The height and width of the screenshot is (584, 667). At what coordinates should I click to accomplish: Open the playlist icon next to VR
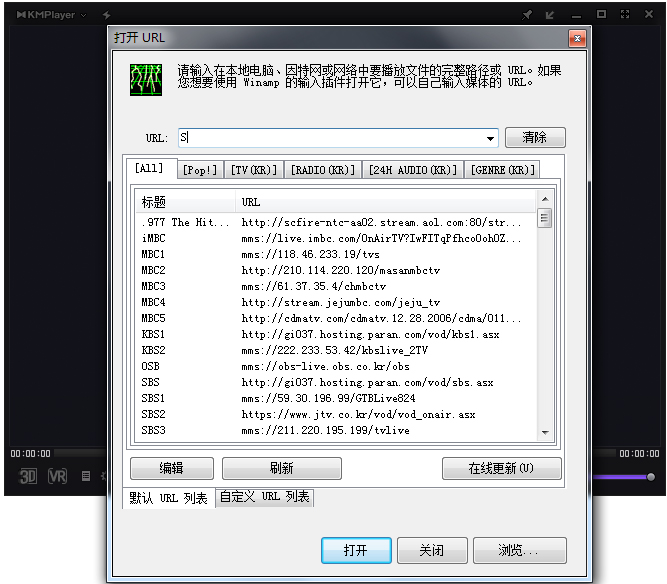point(86,476)
